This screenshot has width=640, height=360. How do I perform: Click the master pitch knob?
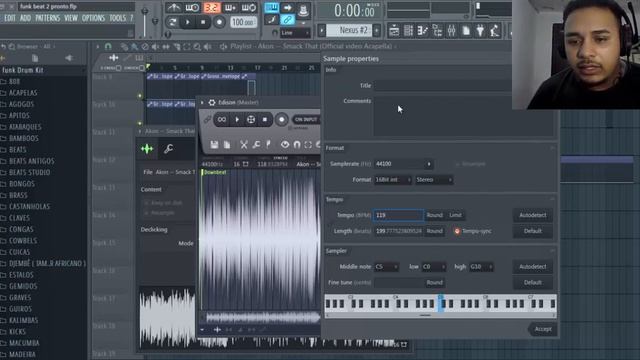tap(155, 21)
